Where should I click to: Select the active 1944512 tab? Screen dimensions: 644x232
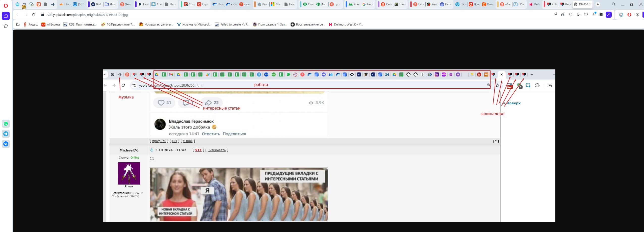(x=583, y=4)
